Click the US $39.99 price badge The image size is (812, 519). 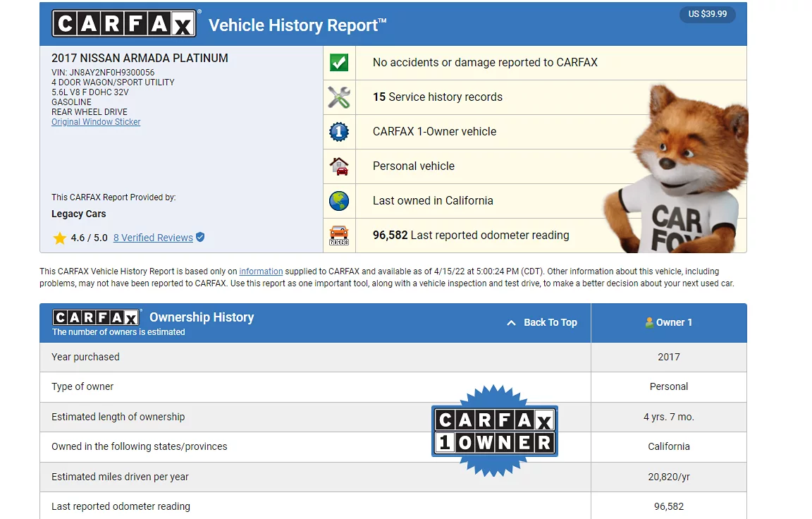[x=707, y=14]
